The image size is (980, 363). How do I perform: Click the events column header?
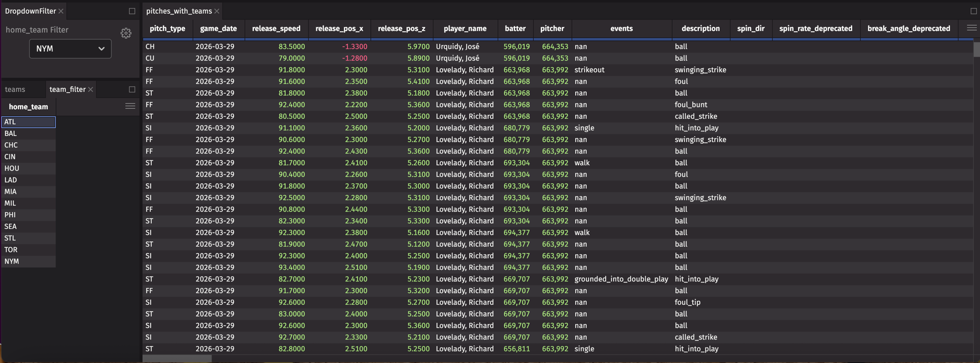pyautogui.click(x=621, y=29)
